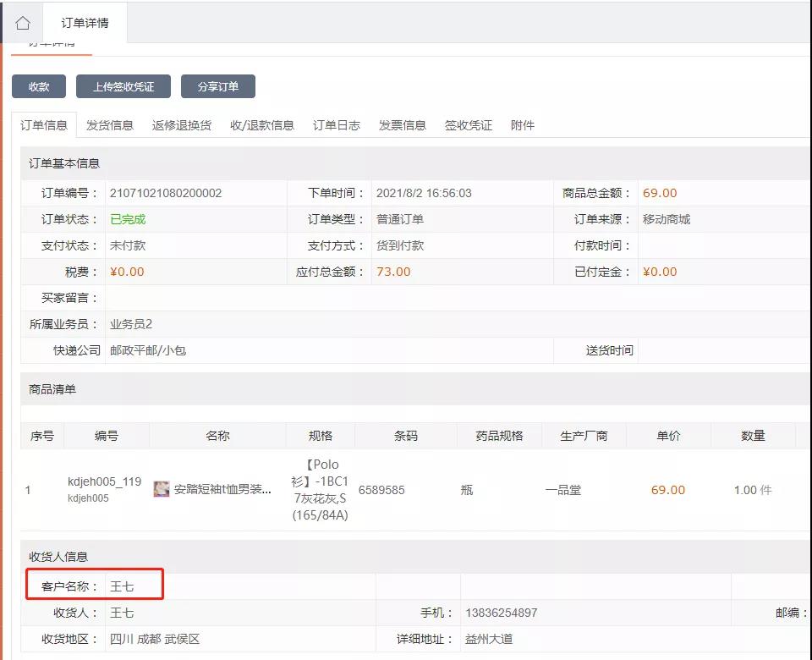Click the 名称 column header

point(217,436)
